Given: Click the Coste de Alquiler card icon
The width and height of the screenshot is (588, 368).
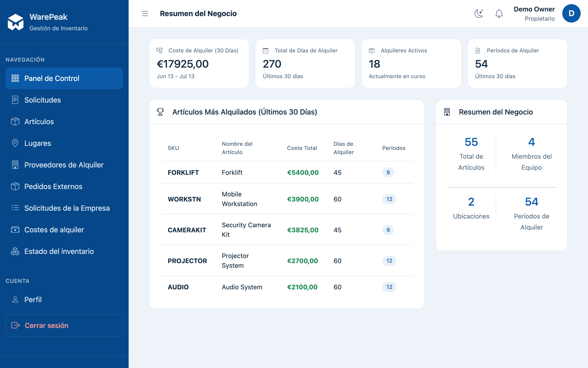Looking at the screenshot, I should (159, 51).
